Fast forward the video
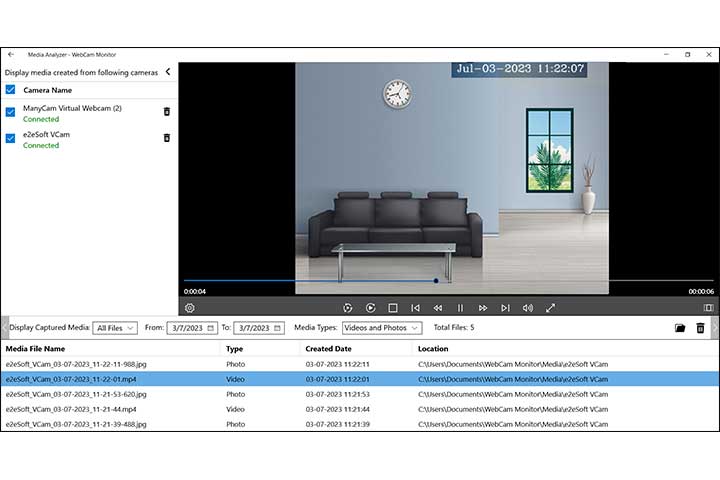Screen dimensions: 720x480 483,308
